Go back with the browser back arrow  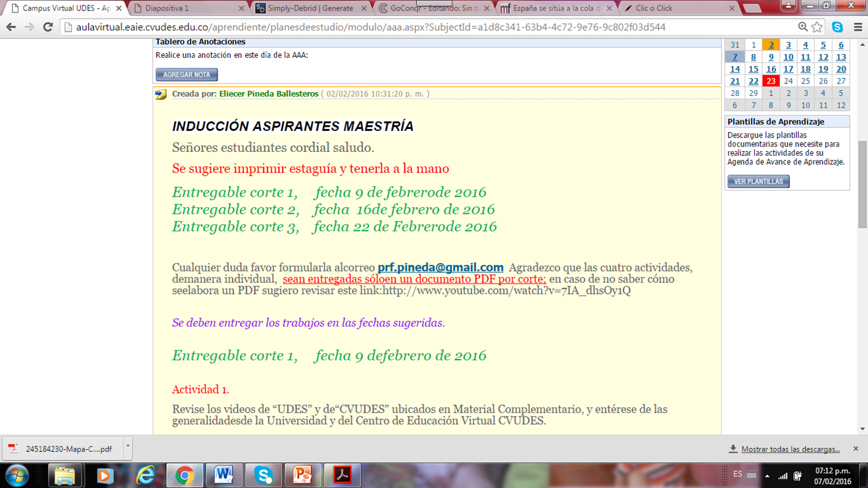(11, 27)
